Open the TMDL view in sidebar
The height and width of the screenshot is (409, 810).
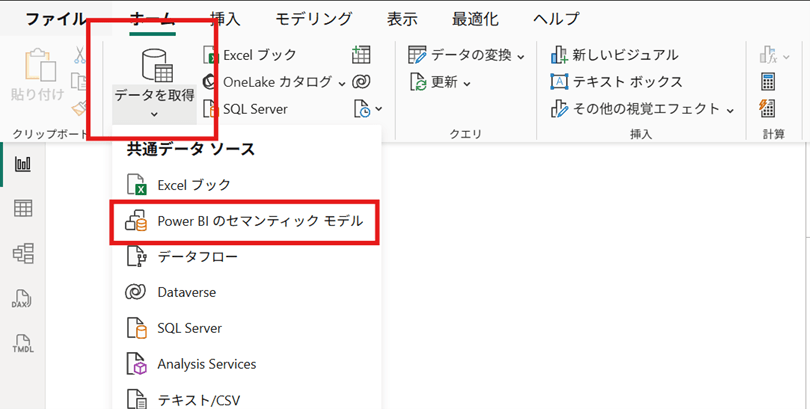[22, 343]
